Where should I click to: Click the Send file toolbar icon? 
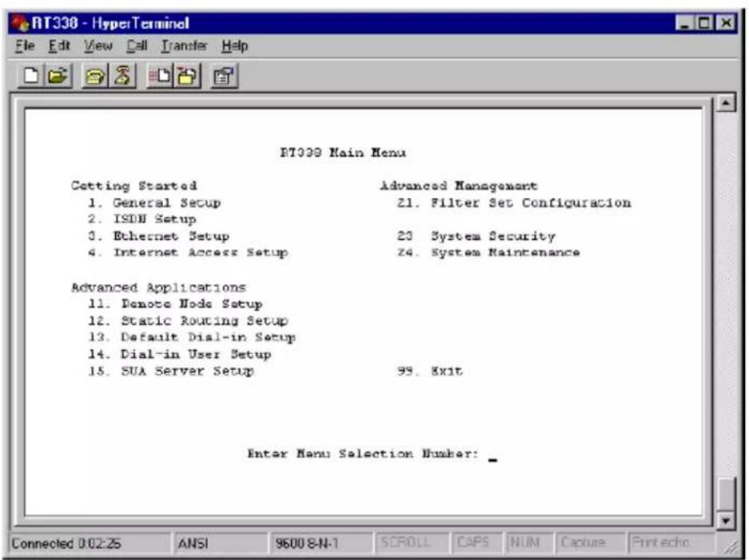(x=160, y=76)
